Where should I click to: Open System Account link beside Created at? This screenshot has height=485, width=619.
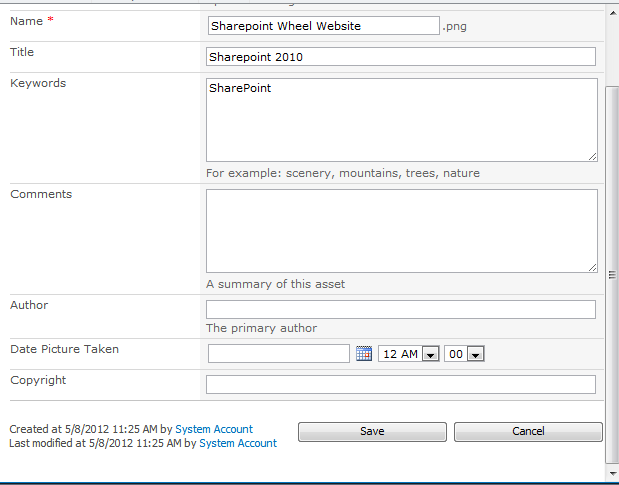(214, 429)
